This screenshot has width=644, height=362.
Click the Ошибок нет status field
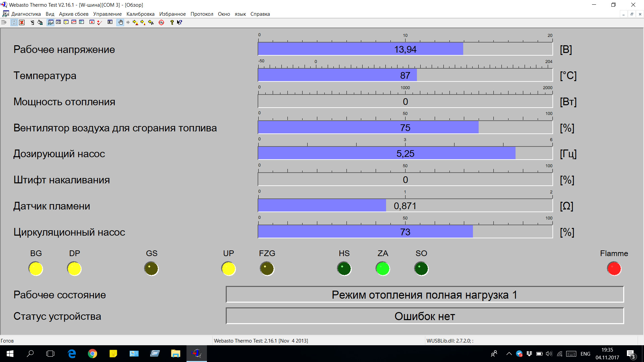coord(425,316)
